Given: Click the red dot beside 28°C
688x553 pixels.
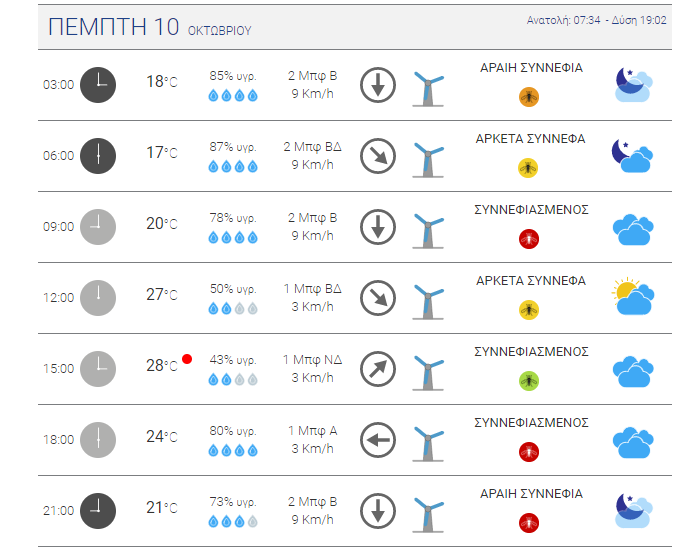Looking at the screenshot, I should click(187, 359).
